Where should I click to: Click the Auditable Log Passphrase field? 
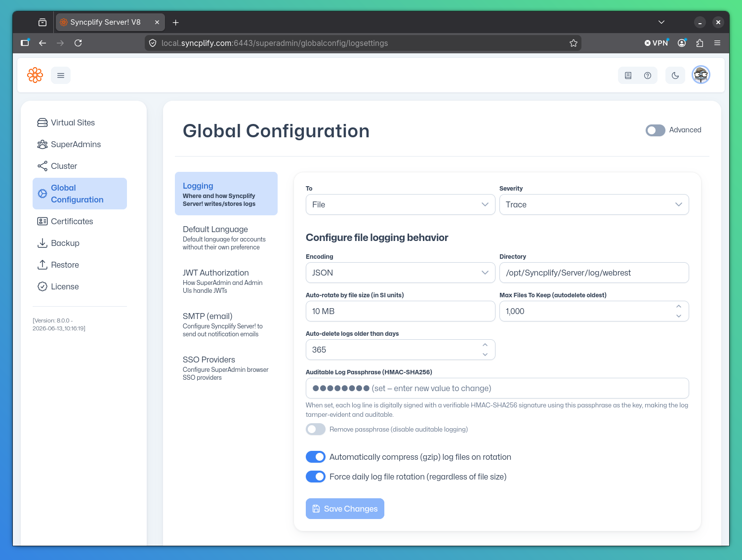point(497,388)
